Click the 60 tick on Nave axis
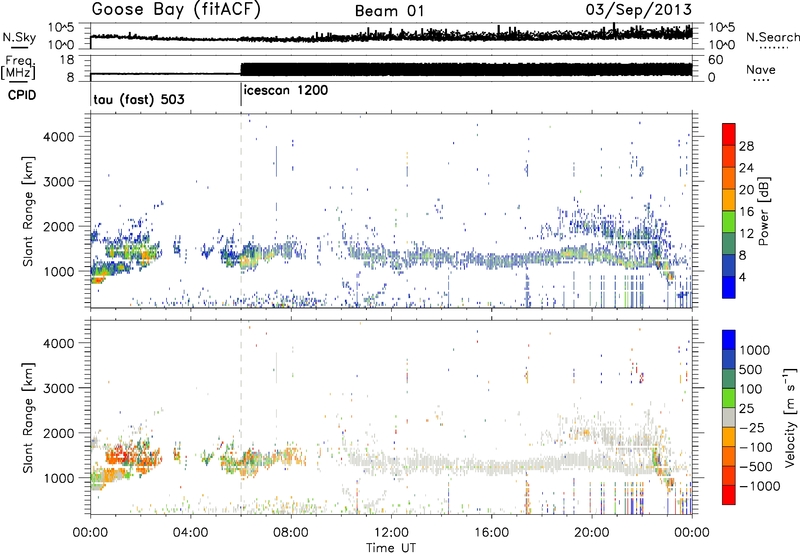This screenshot has height=554, width=800. pyautogui.click(x=716, y=60)
